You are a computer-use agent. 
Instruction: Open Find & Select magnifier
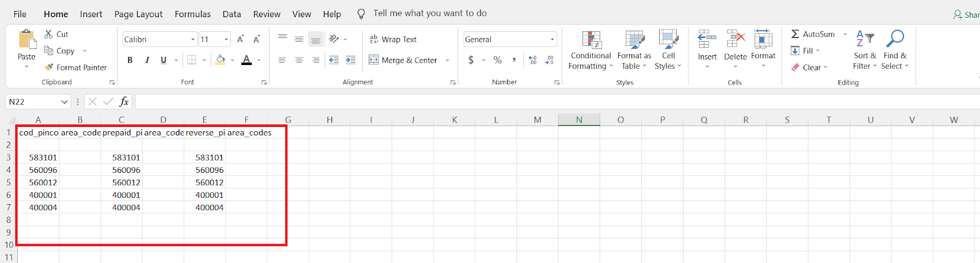[x=895, y=38]
